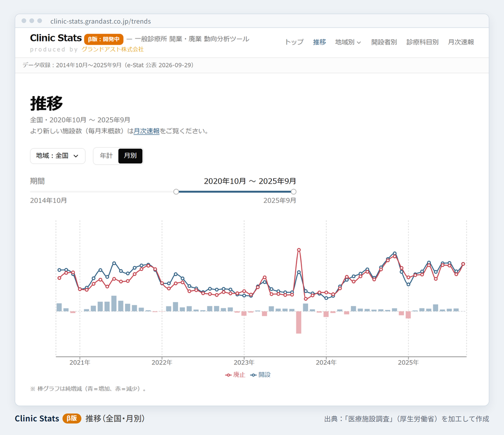Click the グランドアスト株式会社 producer link

pyautogui.click(x=113, y=49)
